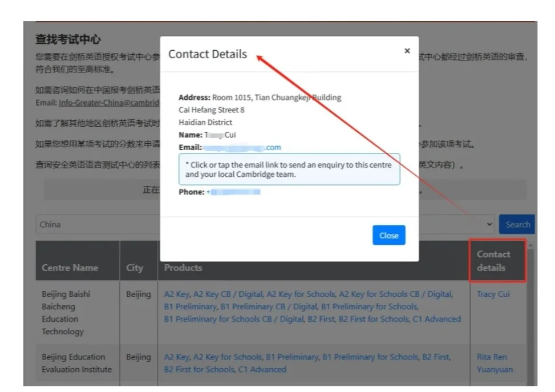
Task: Click the Centre Name column header
Action: pyautogui.click(x=70, y=268)
